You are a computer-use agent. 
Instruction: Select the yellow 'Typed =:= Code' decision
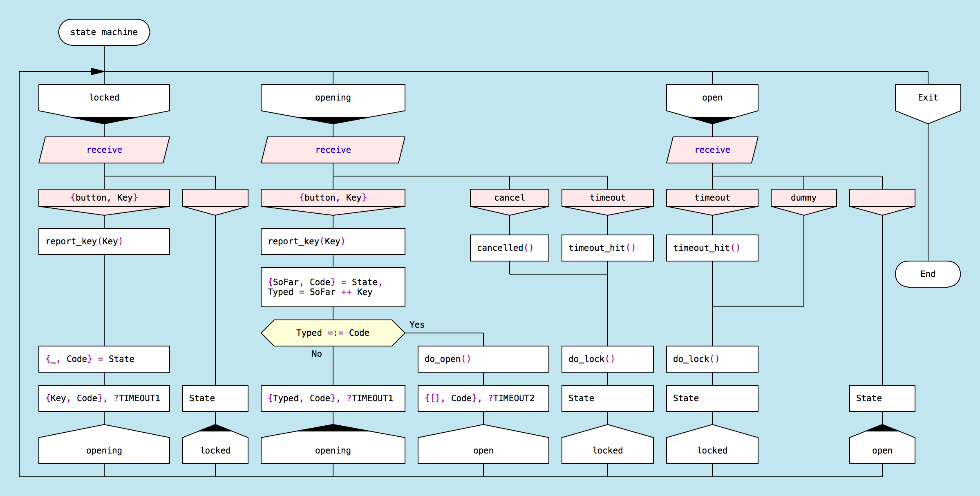tap(333, 333)
